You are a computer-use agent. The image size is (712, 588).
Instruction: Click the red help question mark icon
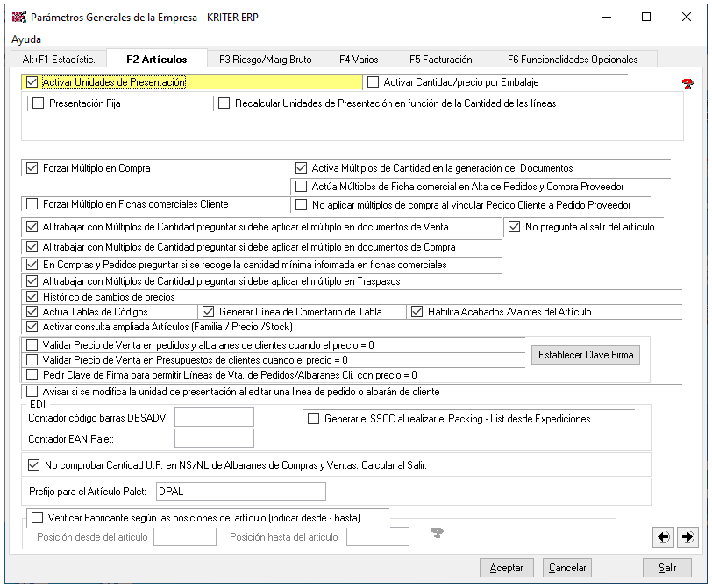[688, 83]
